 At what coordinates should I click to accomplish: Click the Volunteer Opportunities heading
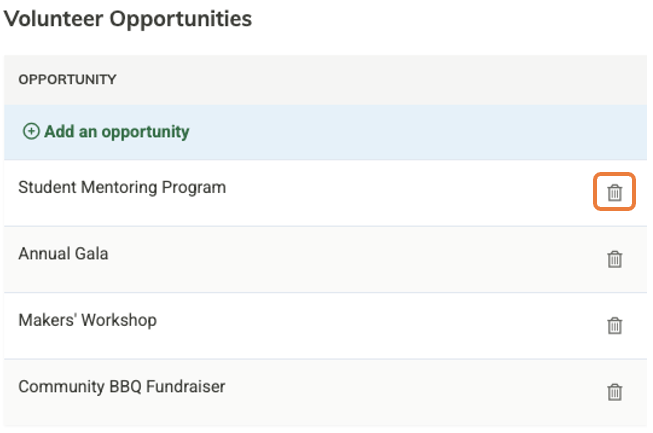[x=128, y=19]
